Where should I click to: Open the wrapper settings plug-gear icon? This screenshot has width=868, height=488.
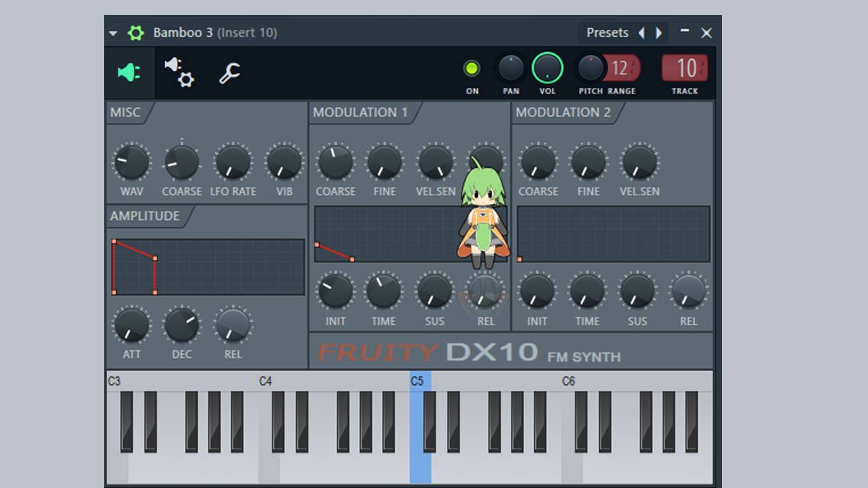click(x=179, y=72)
